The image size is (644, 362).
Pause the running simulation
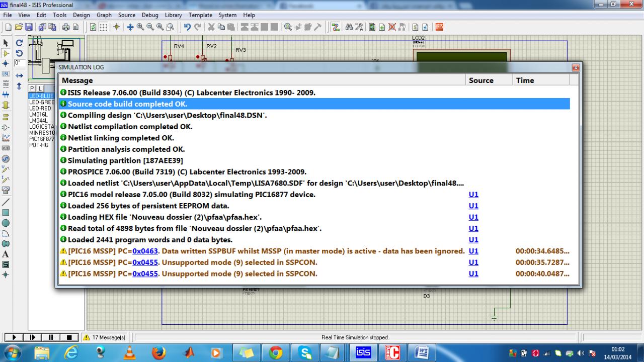click(x=51, y=337)
